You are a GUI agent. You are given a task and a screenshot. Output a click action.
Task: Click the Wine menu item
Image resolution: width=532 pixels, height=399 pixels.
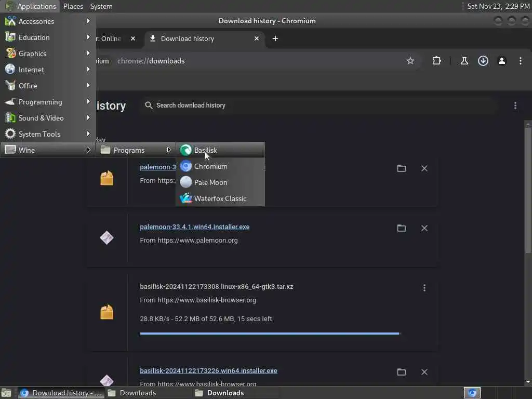tap(48, 150)
